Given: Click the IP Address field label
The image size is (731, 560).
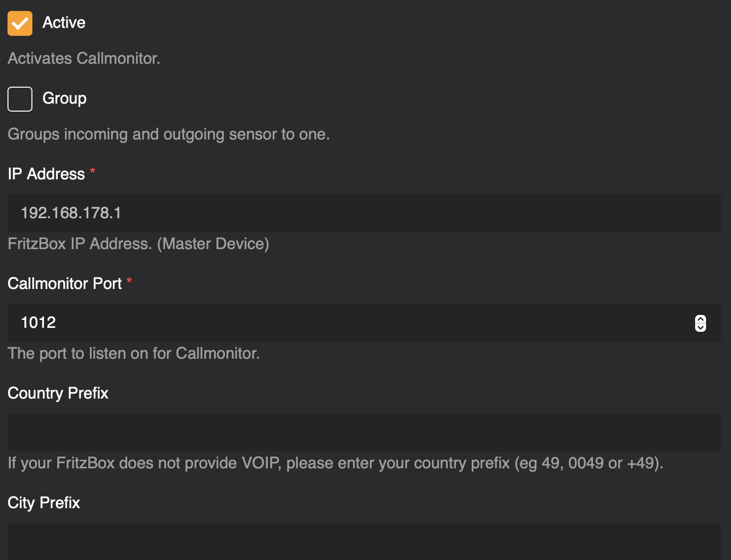Looking at the screenshot, I should point(46,174).
